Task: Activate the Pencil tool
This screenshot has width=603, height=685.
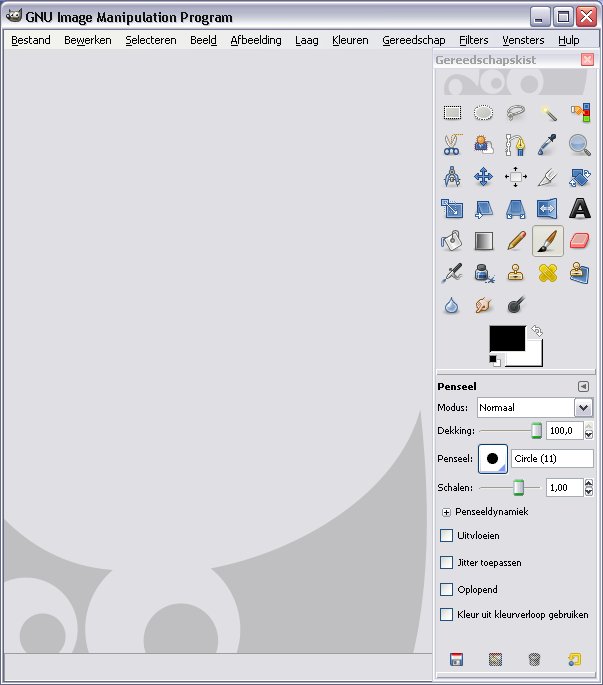Action: (x=516, y=241)
